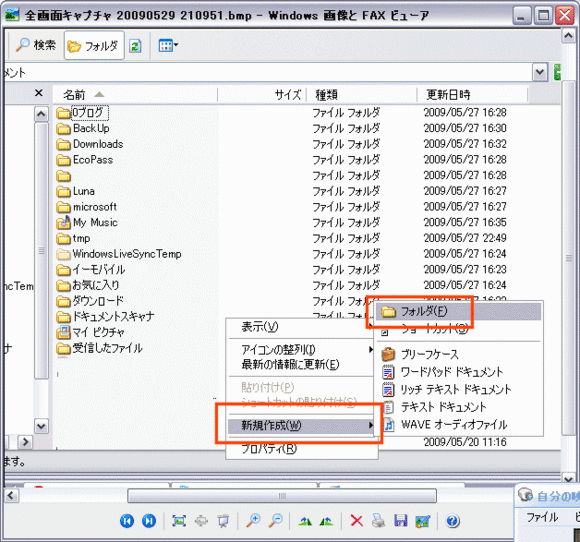This screenshot has width=580, height=542.
Task: Rotate the image counterclockwise
Action: pos(326,521)
